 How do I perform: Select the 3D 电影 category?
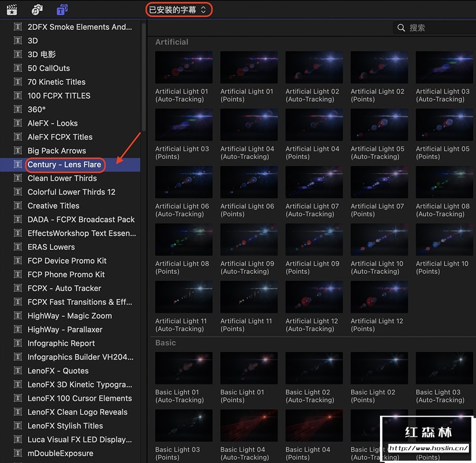coord(70,54)
